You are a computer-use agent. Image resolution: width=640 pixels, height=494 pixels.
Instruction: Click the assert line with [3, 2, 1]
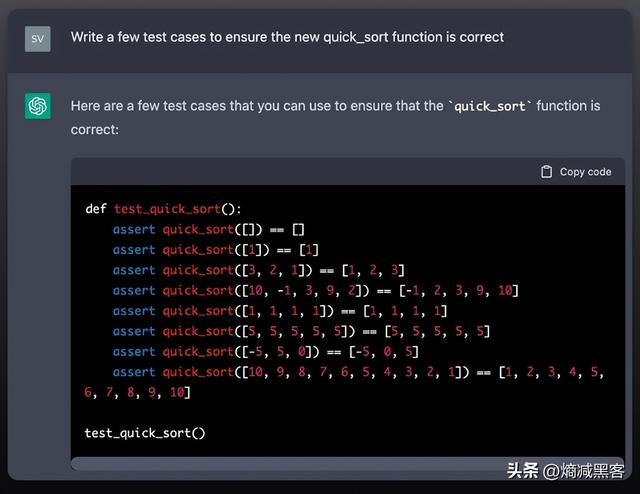(258, 270)
